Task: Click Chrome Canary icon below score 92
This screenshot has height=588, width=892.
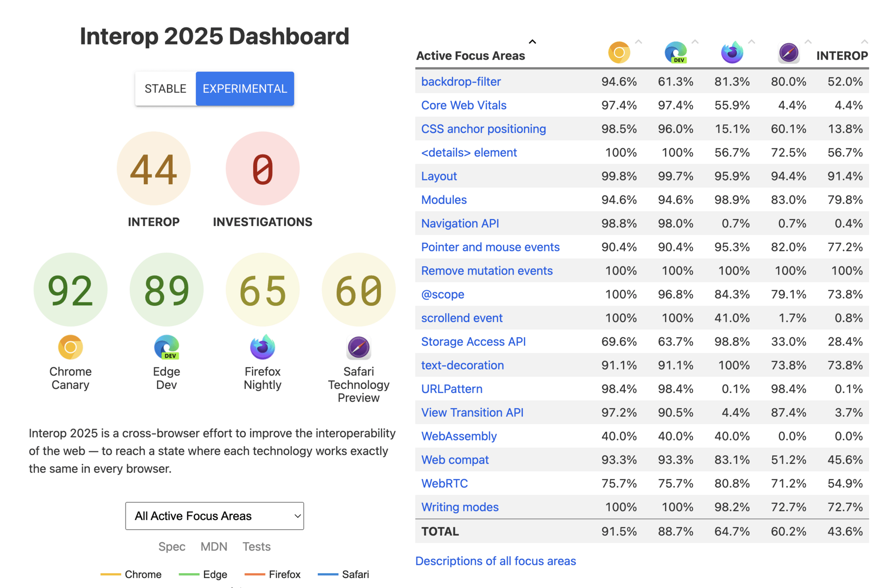Action: pos(70,347)
